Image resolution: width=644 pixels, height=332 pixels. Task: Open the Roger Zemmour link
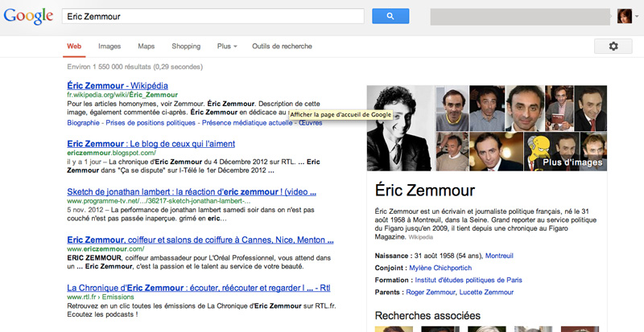point(431,292)
